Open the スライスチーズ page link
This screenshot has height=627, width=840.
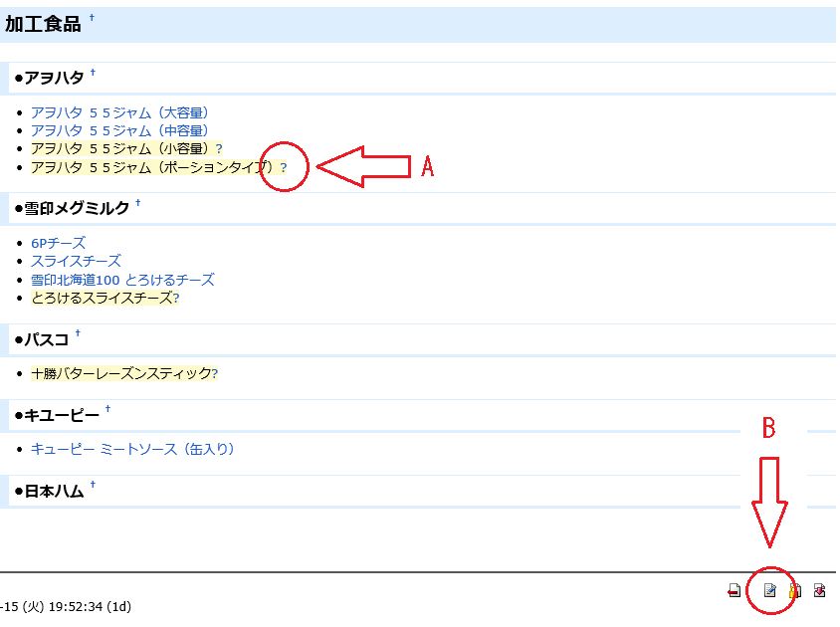click(76, 262)
